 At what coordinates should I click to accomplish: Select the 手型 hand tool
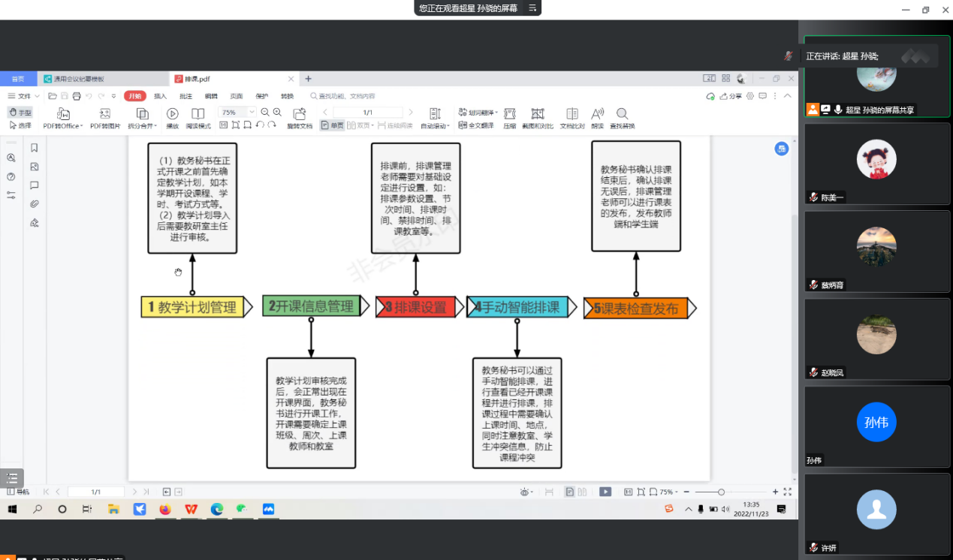coord(20,112)
